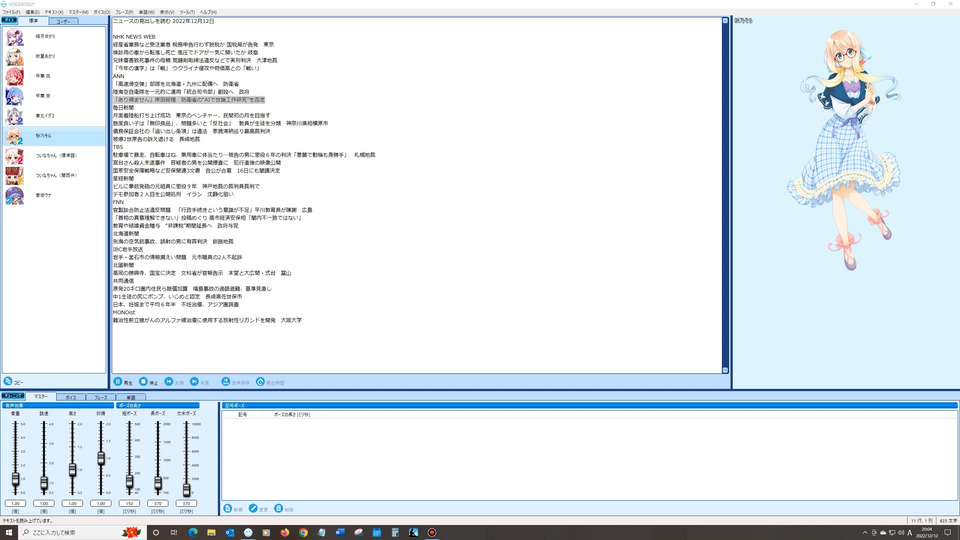Screen dimensions: 960x540
Task: Click the 文末ポーズ slider handle
Action: [x=186, y=489]
